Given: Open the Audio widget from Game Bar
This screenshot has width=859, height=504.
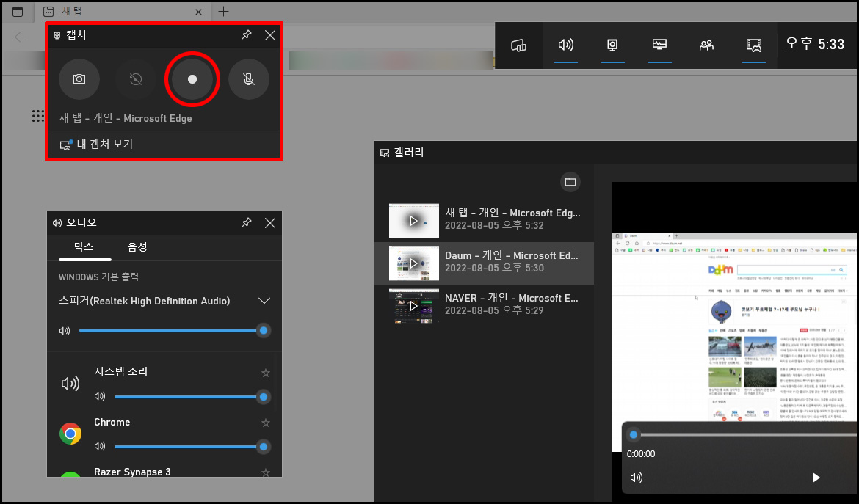Looking at the screenshot, I should pos(566,45).
